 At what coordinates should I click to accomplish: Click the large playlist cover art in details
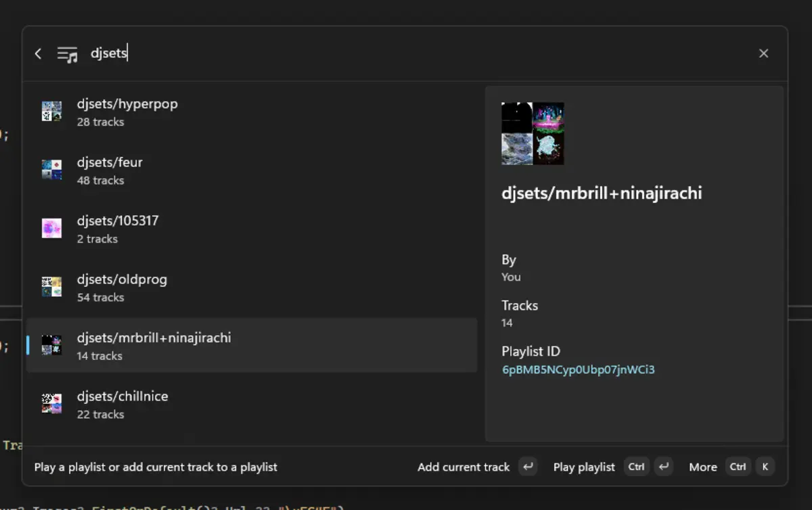point(533,133)
